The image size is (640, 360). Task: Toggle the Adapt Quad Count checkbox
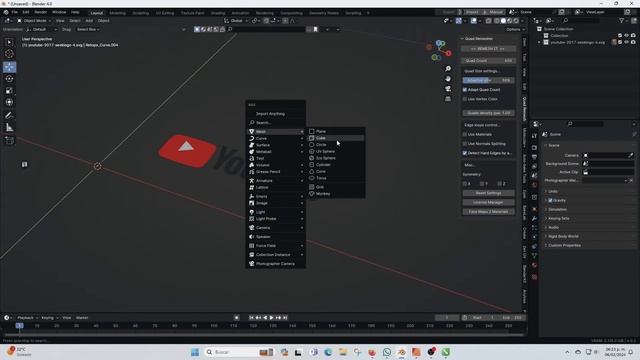coord(465,89)
